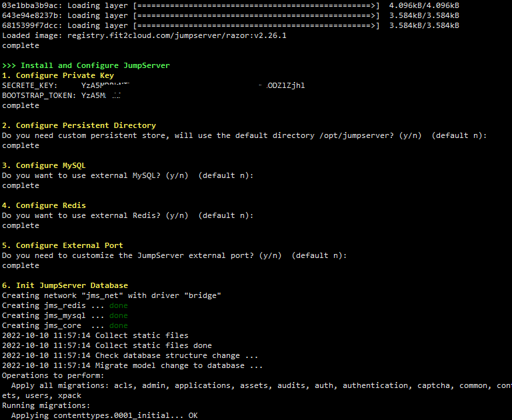Click the 643e94e8237b loading layer line

[231, 16]
